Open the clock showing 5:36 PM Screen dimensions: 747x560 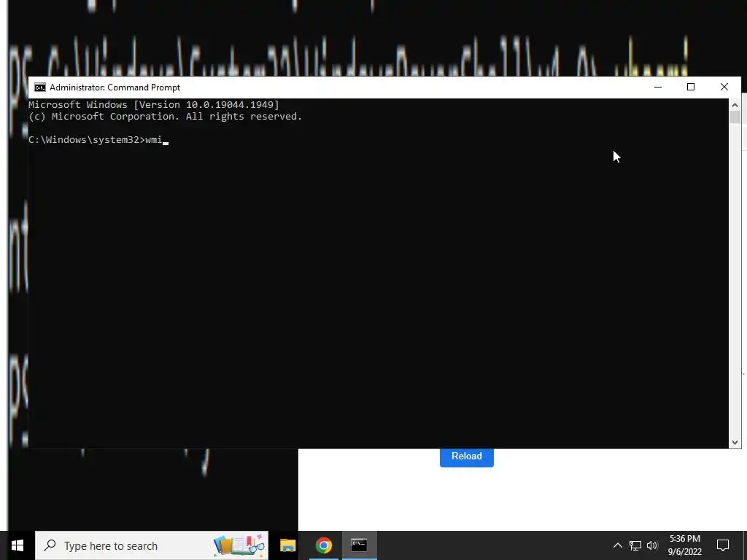pyautogui.click(x=684, y=545)
